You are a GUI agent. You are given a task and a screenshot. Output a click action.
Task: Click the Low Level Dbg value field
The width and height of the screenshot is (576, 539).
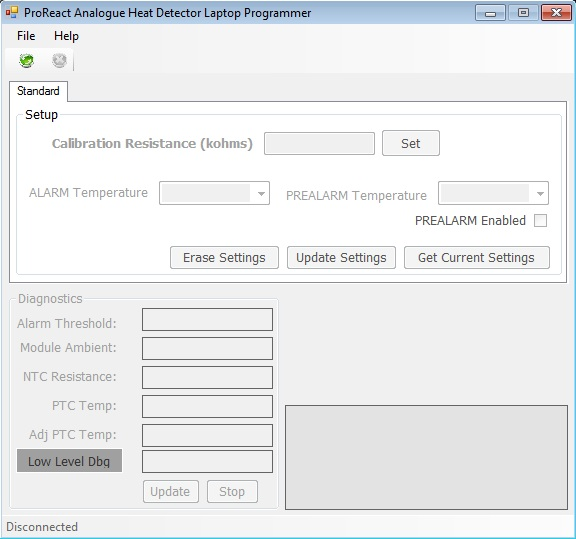pos(207,461)
